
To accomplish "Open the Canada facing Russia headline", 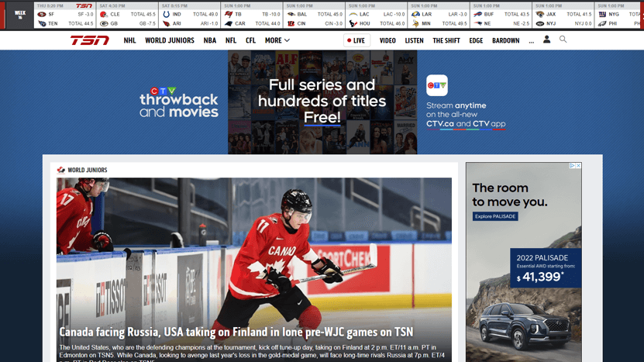I will (x=236, y=332).
